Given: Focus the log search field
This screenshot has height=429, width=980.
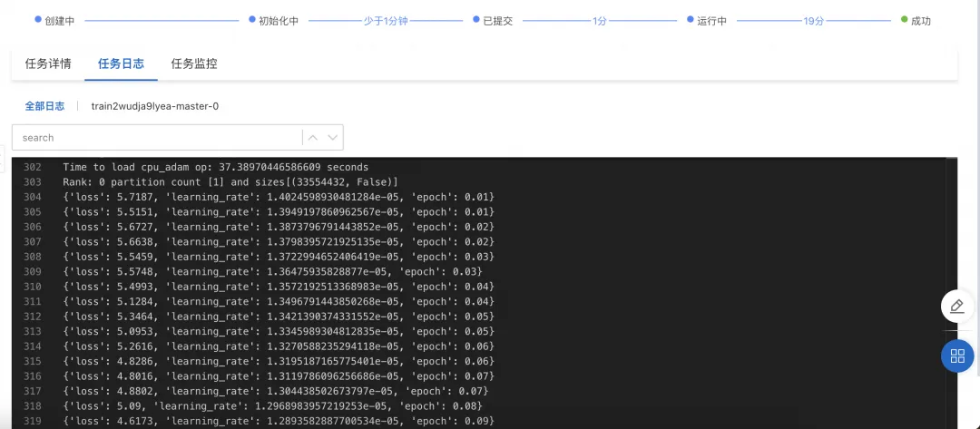Looking at the screenshot, I should 156,137.
